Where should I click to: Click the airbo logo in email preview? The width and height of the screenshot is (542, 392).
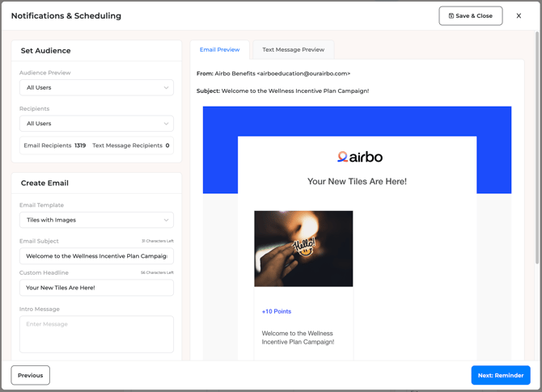pyautogui.click(x=360, y=157)
